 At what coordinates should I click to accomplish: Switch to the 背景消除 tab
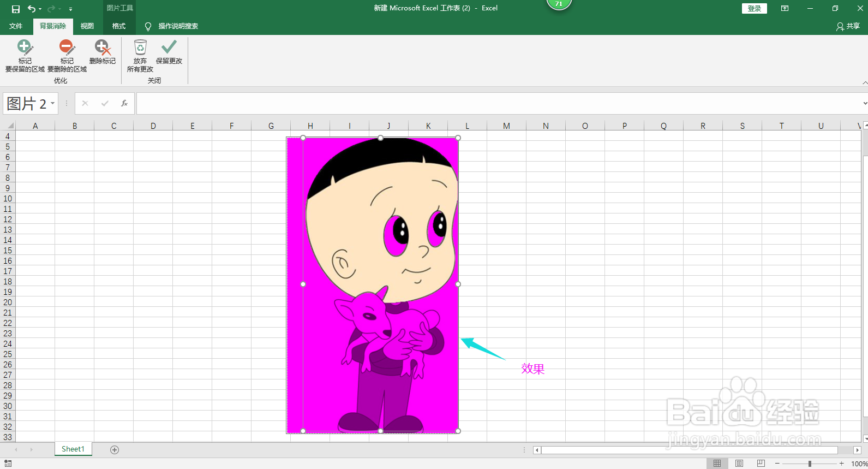point(53,26)
